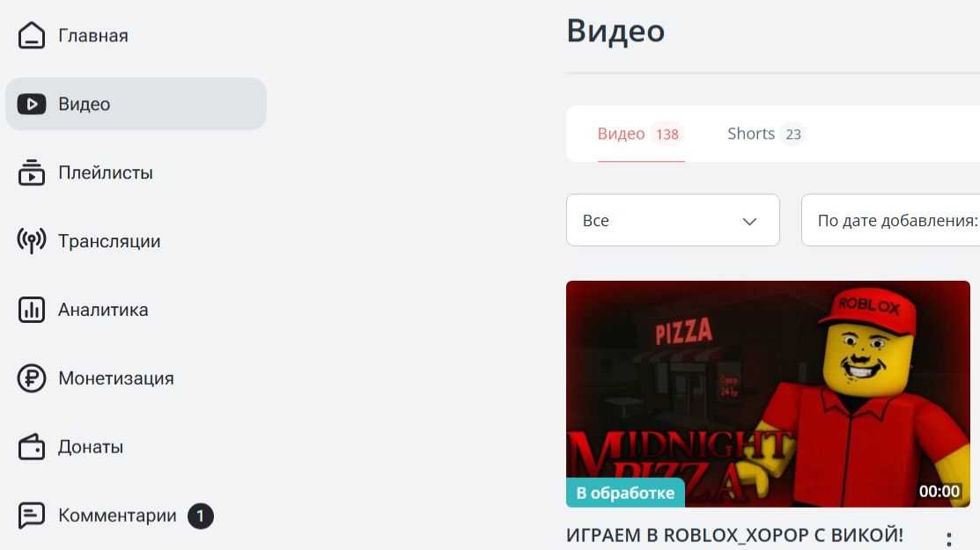The width and height of the screenshot is (980, 550).
Task: Go to Главная in sidebar
Action: pyautogui.click(x=93, y=35)
